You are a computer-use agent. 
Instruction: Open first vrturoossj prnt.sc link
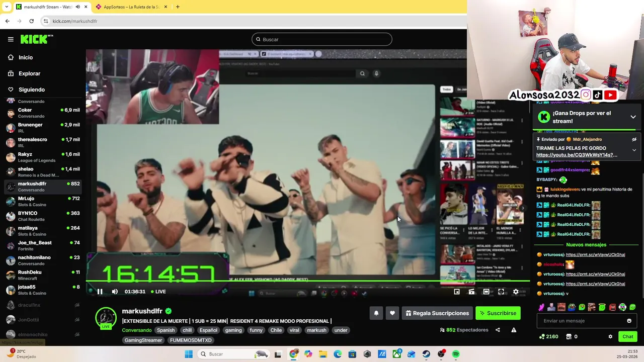[x=595, y=255]
